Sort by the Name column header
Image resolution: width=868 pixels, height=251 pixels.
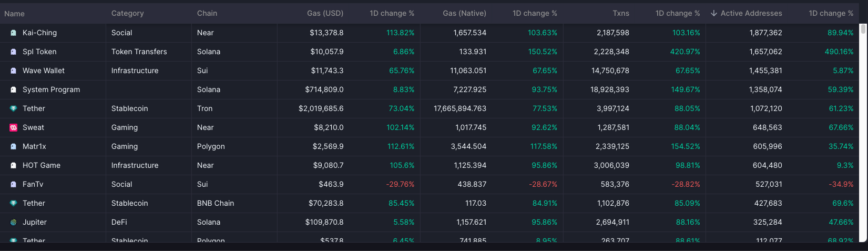click(14, 13)
